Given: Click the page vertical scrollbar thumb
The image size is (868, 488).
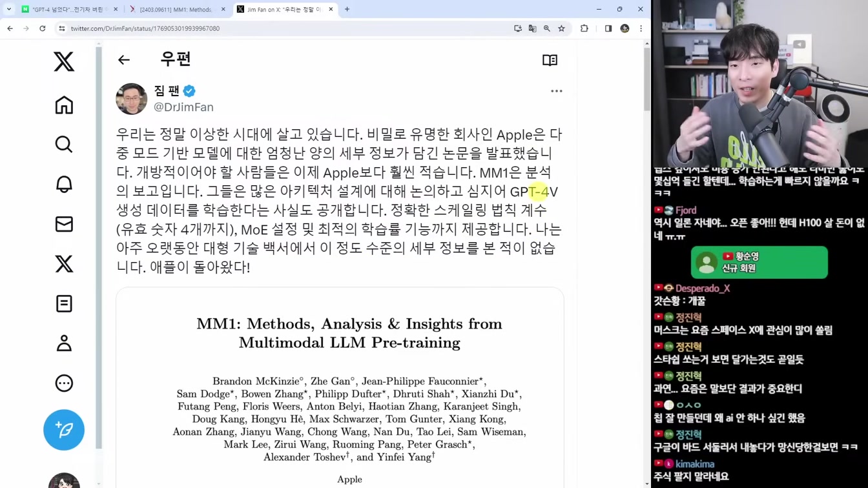Looking at the screenshot, I should click(x=647, y=79).
